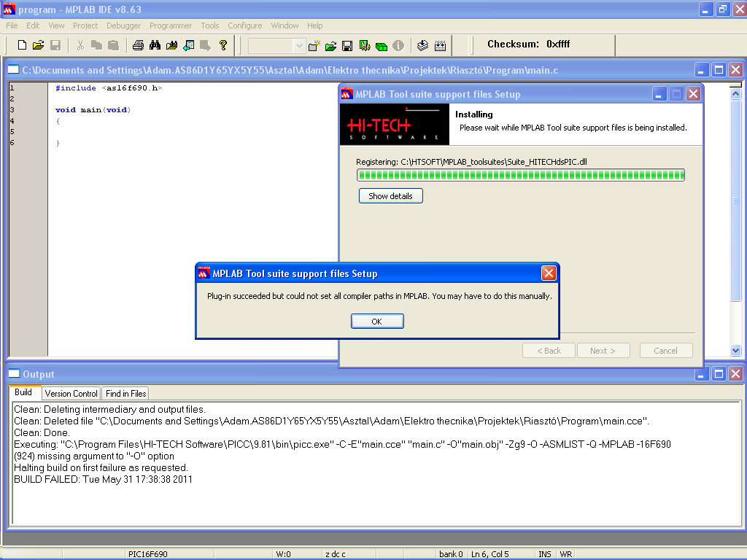Image resolution: width=747 pixels, height=560 pixels.
Task: Open the View menu
Action: [56, 26]
